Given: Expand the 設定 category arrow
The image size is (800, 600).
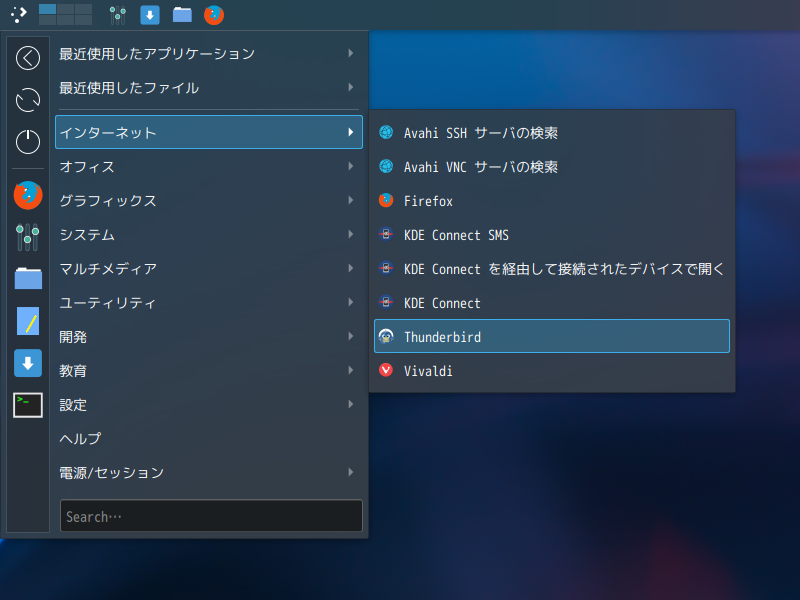Looking at the screenshot, I should [351, 404].
